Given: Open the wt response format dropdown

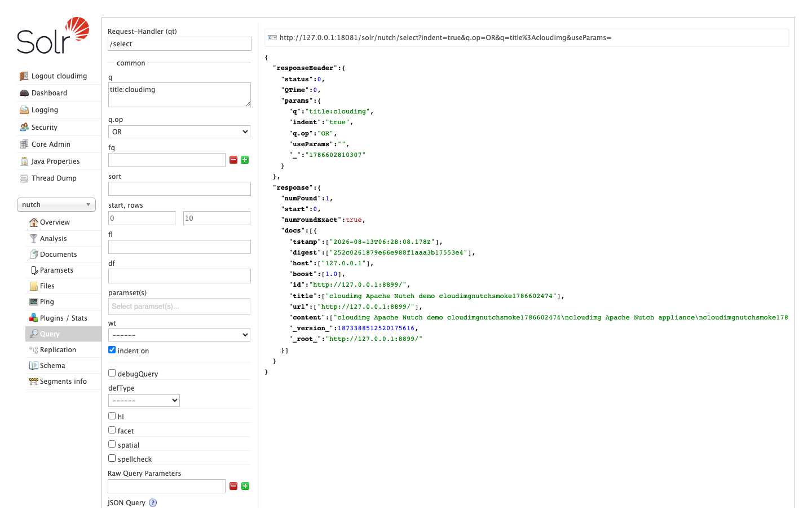Looking at the screenshot, I should coord(179,335).
